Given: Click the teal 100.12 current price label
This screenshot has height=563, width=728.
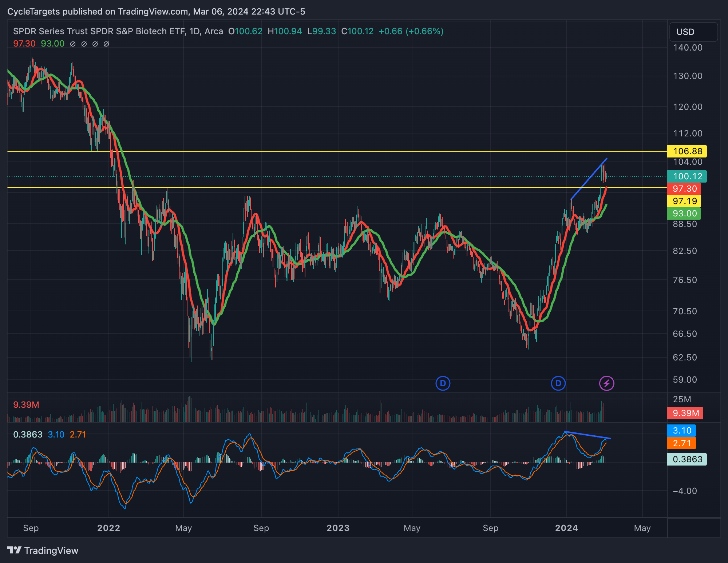Looking at the screenshot, I should point(687,176).
